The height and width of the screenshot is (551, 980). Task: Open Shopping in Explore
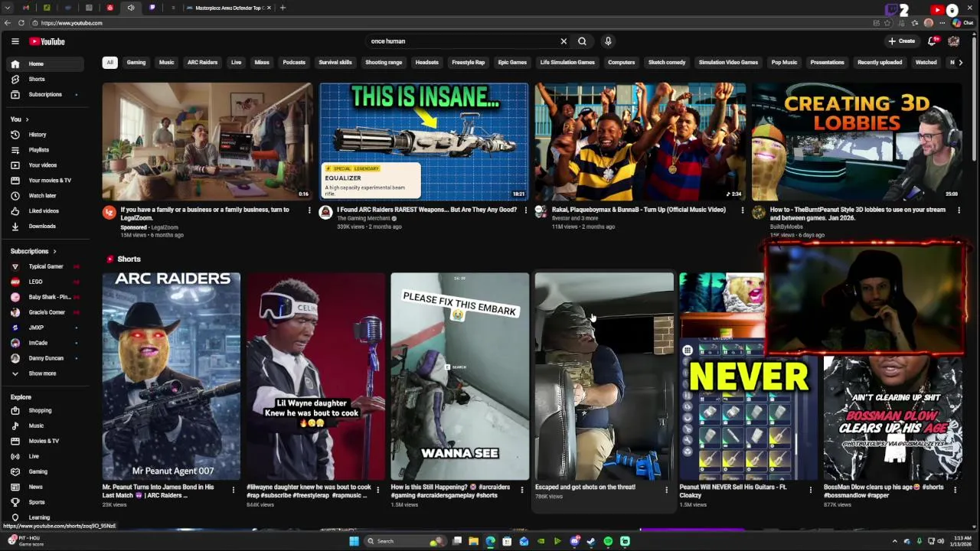tap(46, 410)
